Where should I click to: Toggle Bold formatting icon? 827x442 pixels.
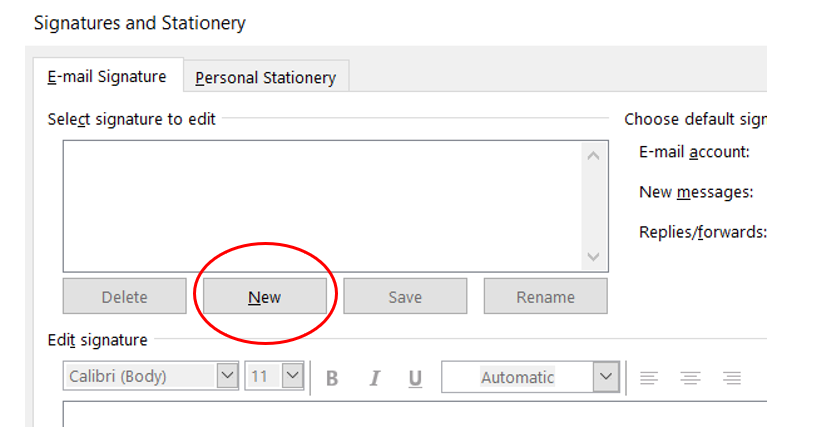tap(332, 378)
